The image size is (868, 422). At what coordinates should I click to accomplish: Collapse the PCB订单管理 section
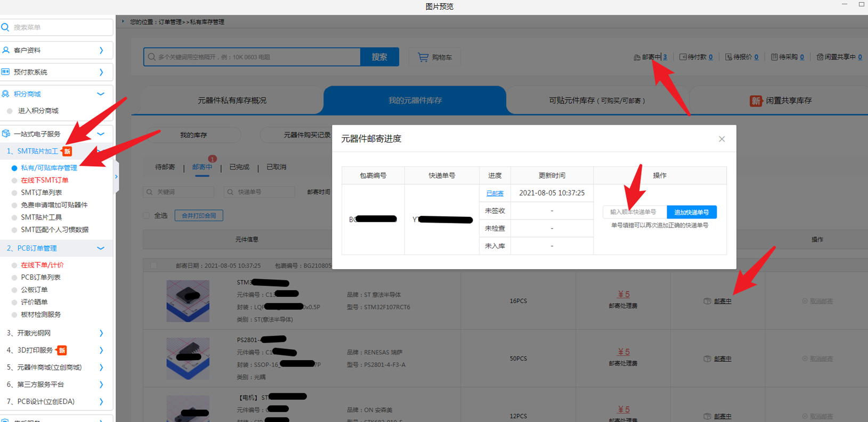(x=101, y=248)
